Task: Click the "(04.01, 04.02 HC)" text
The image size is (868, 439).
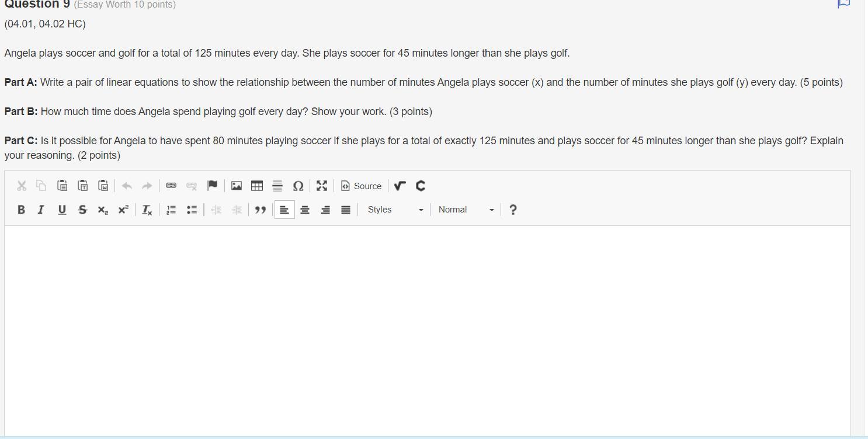Action: click(45, 24)
